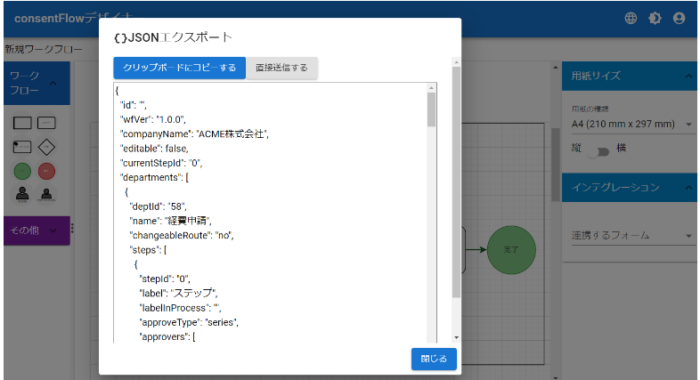
Task: Select the plain rectangle shape in palette
Action: [22, 123]
